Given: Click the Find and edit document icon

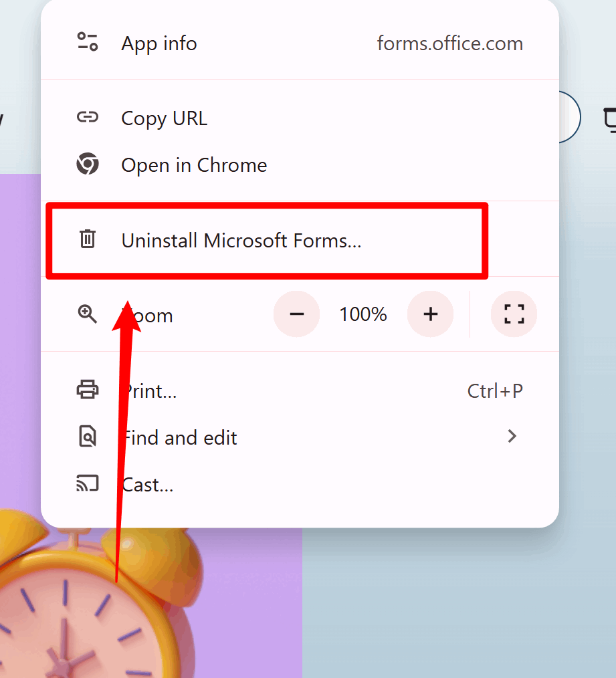Looking at the screenshot, I should click(x=88, y=437).
